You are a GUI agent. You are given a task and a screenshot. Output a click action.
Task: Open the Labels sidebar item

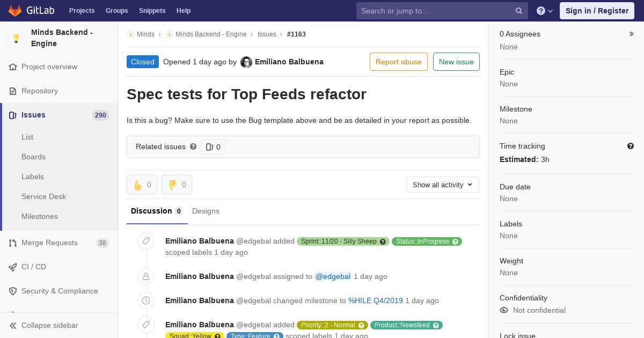(x=33, y=177)
